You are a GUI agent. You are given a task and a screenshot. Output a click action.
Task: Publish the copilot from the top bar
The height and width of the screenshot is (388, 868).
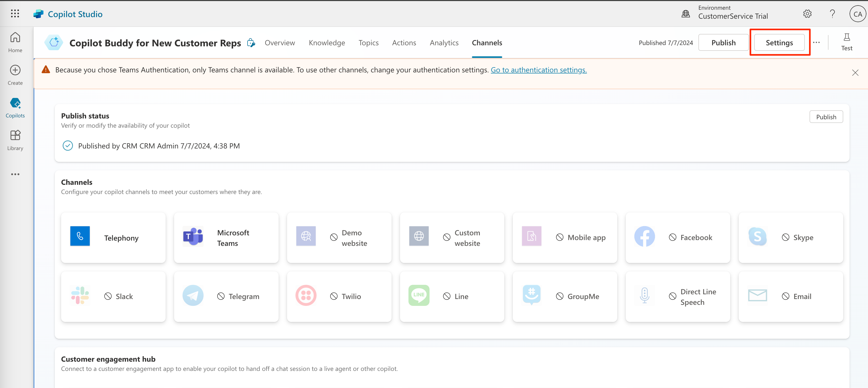click(723, 42)
